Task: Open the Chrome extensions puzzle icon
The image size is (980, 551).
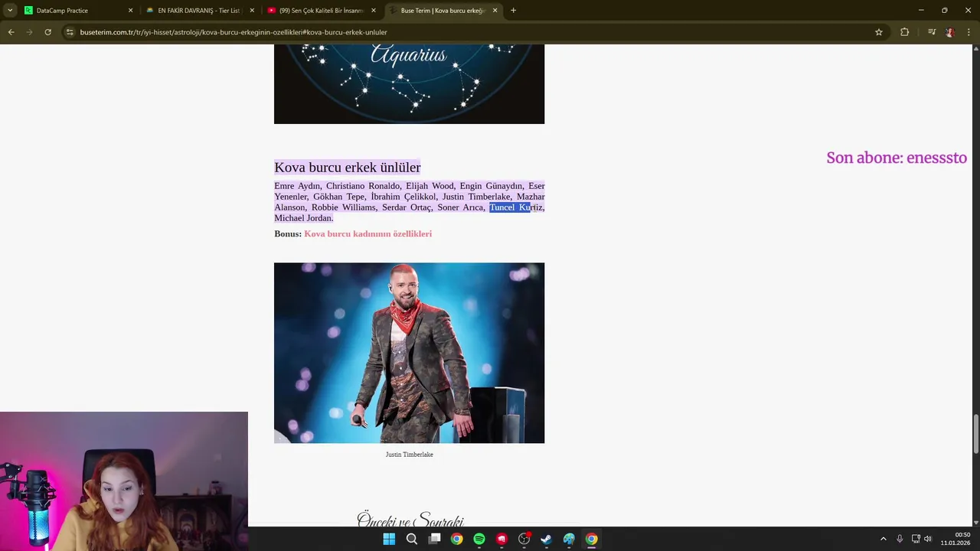Action: pos(904,32)
